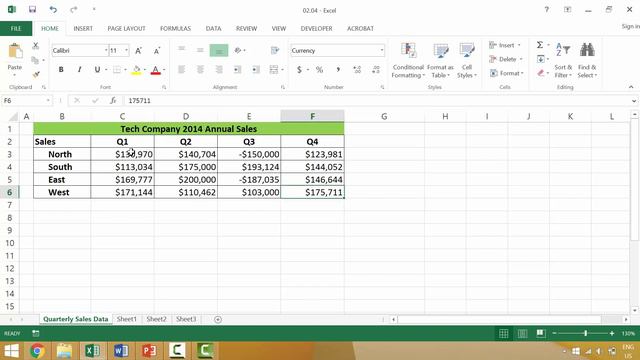Decrease font size with the smaller A icon
640x360 pixels.
(157, 51)
